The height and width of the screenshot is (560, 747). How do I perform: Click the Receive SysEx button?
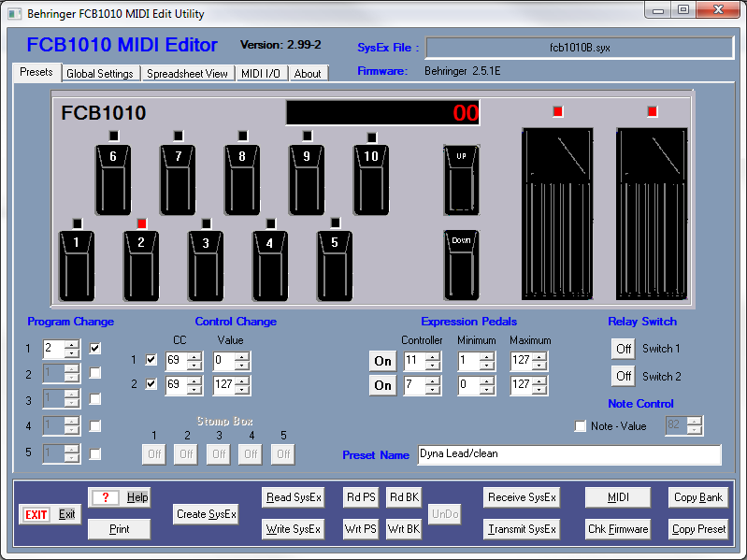click(x=522, y=497)
